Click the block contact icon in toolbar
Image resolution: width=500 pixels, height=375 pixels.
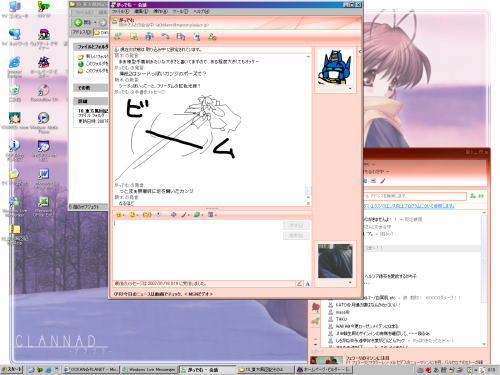click(212, 36)
